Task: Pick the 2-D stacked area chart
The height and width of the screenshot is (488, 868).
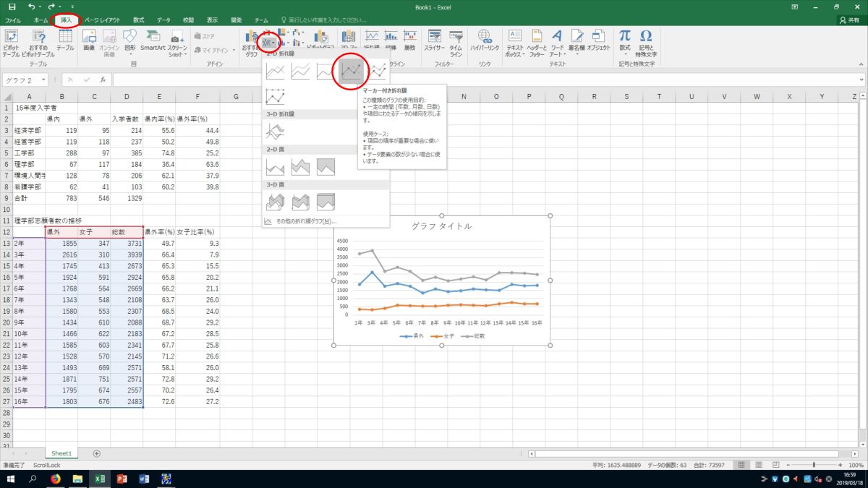Action: (300, 167)
